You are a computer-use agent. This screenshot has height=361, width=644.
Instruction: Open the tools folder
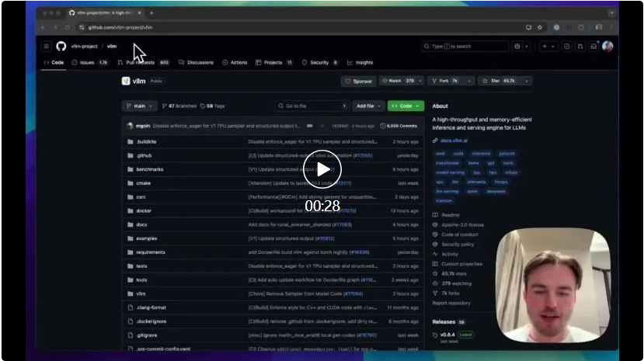(141, 279)
